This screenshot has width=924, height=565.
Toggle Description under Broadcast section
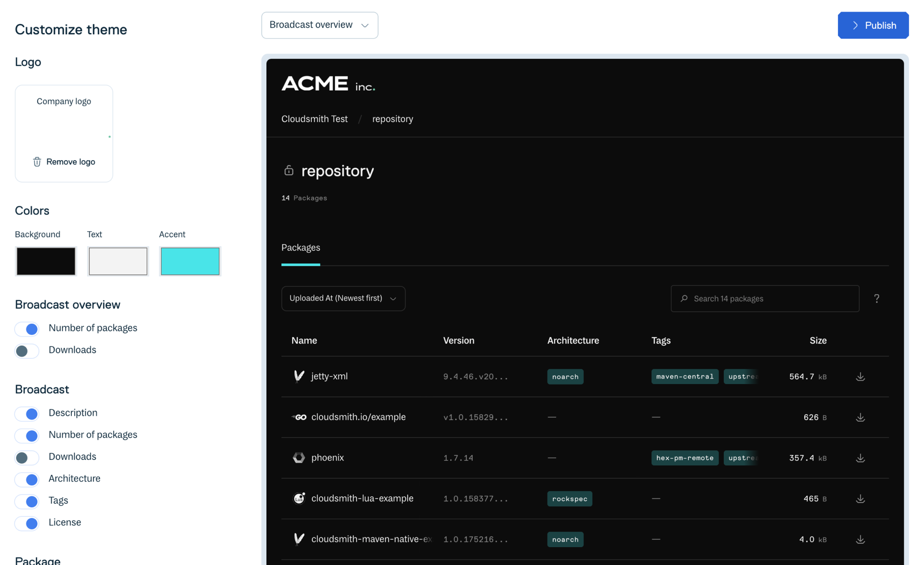click(x=27, y=413)
